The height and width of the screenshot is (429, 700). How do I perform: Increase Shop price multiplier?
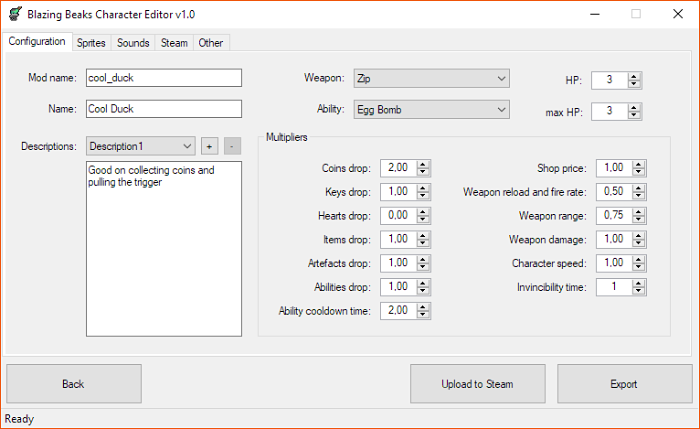coord(639,165)
